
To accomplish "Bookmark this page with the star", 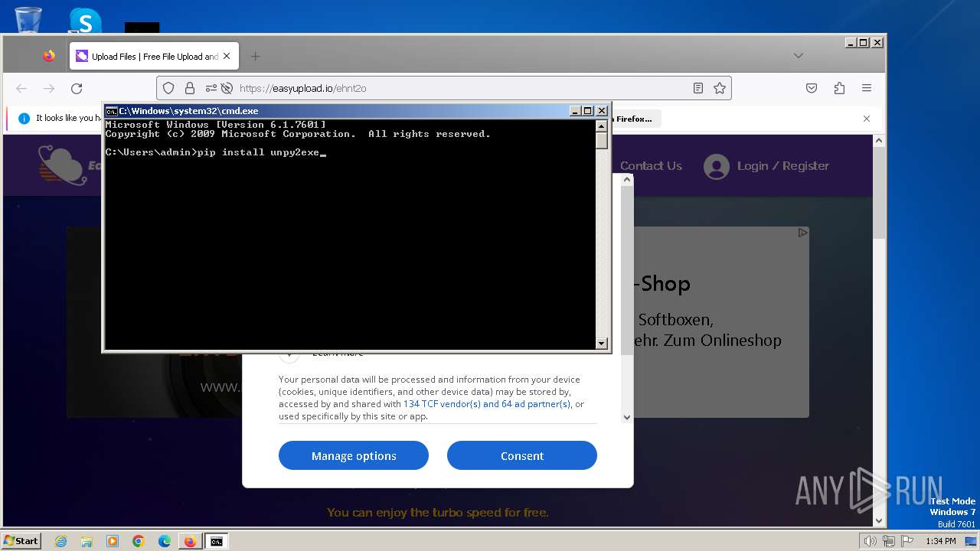I will coord(719,88).
